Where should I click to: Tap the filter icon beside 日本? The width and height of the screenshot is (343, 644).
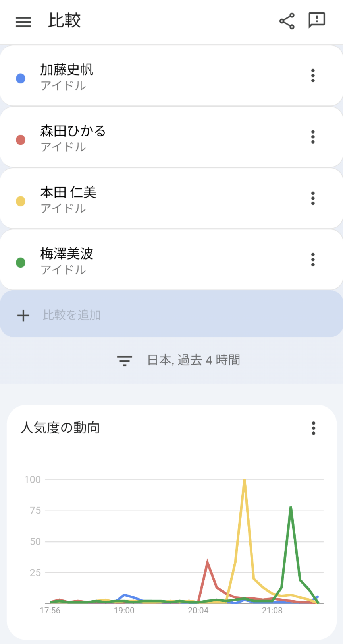124,361
